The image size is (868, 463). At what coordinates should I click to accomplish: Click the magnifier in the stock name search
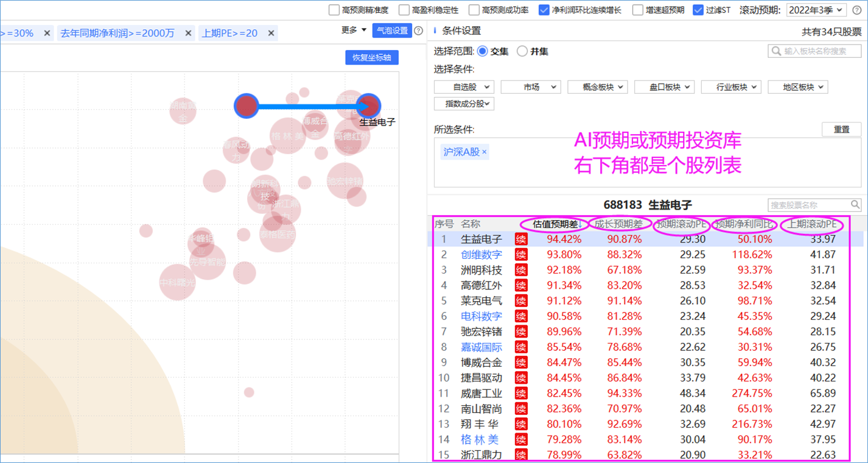[855, 205]
